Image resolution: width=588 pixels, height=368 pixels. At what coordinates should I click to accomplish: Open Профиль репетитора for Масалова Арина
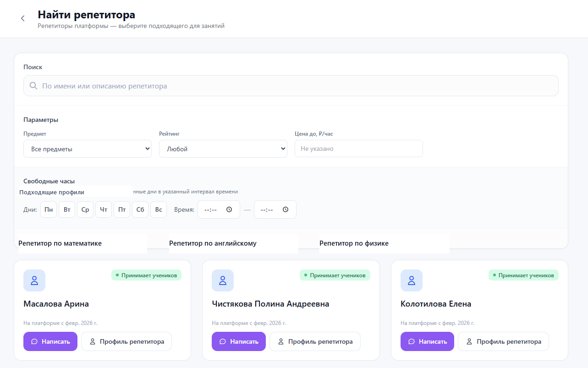126,341
